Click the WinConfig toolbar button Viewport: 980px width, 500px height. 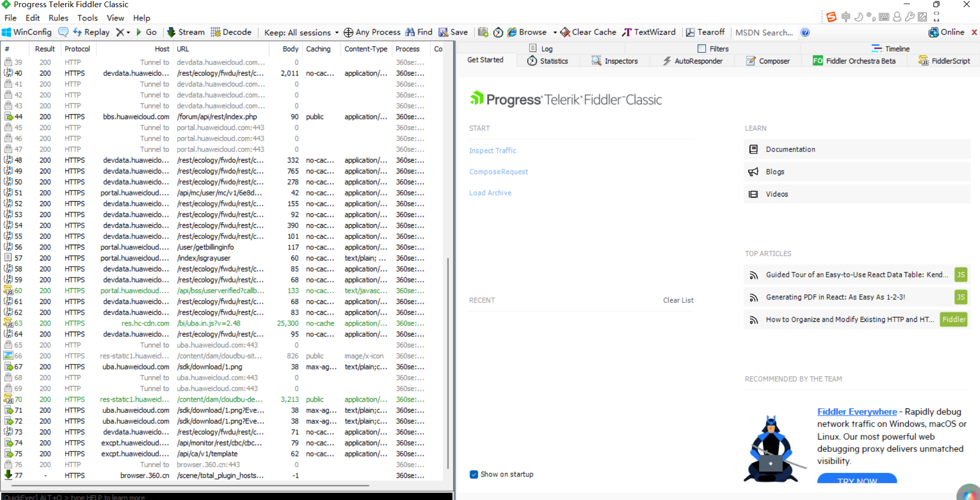[27, 32]
